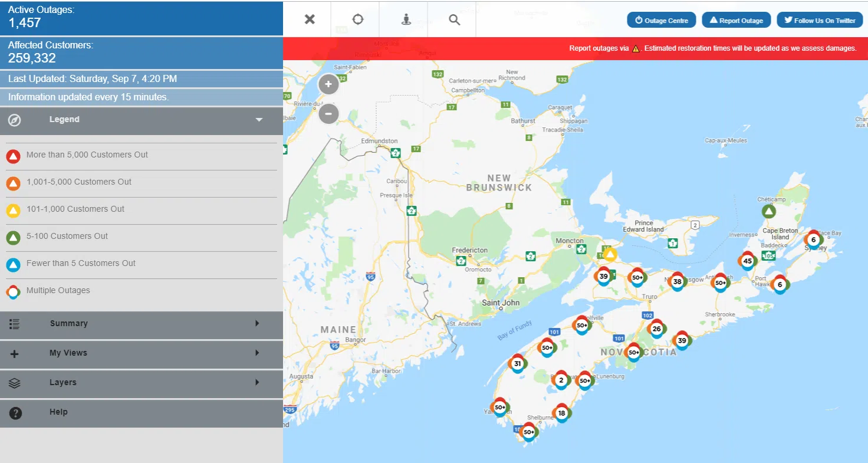Click the outage cluster labeled 31
This screenshot has width=868, height=463.
(517, 364)
